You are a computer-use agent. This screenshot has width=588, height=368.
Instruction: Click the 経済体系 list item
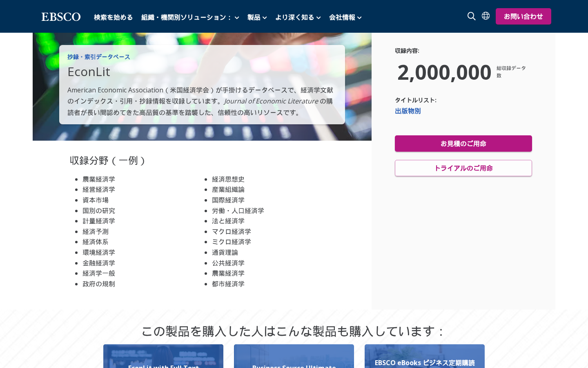pyautogui.click(x=96, y=242)
